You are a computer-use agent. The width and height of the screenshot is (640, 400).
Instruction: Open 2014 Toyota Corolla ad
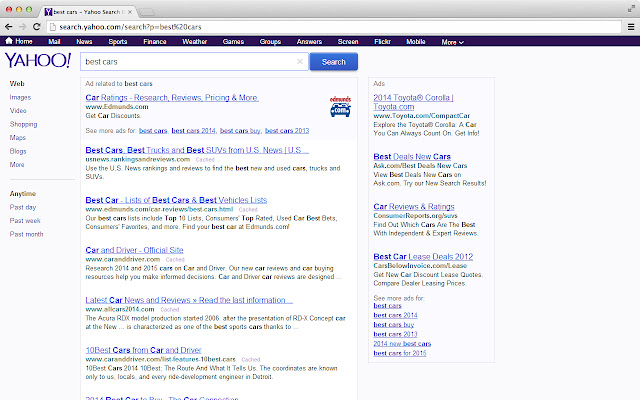413,102
